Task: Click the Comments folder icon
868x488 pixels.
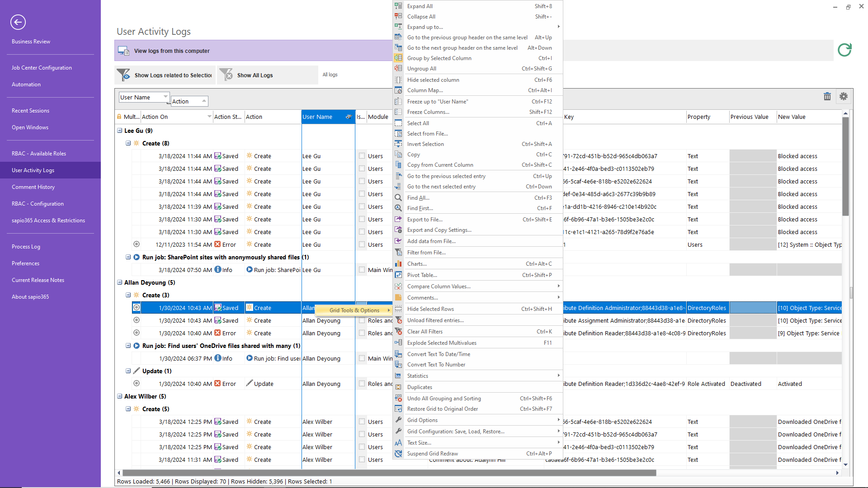Action: pyautogui.click(x=398, y=297)
